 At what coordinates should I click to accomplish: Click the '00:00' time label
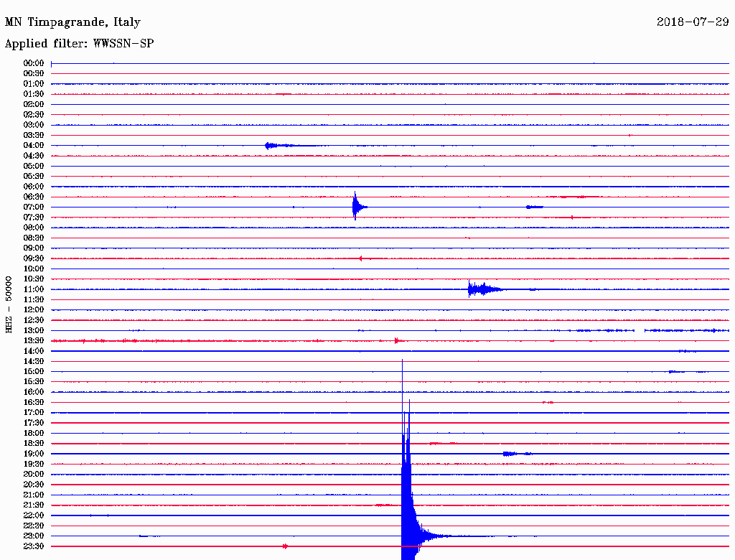tap(34, 63)
